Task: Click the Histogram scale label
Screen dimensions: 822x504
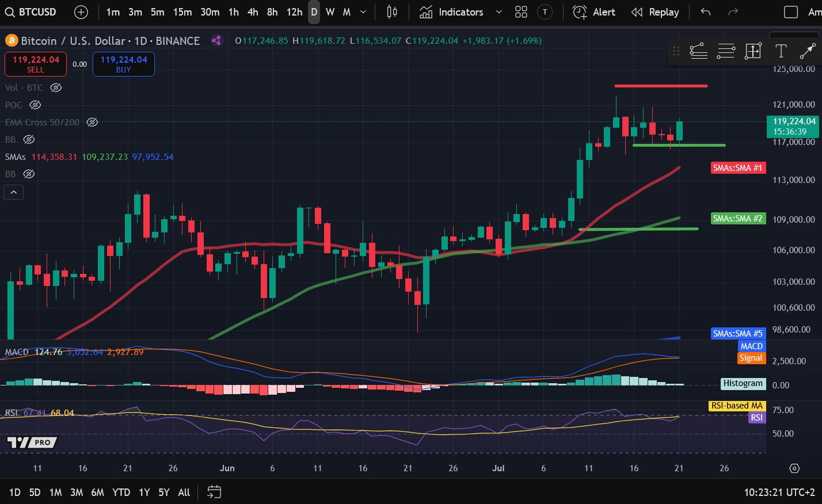Action: click(x=743, y=383)
